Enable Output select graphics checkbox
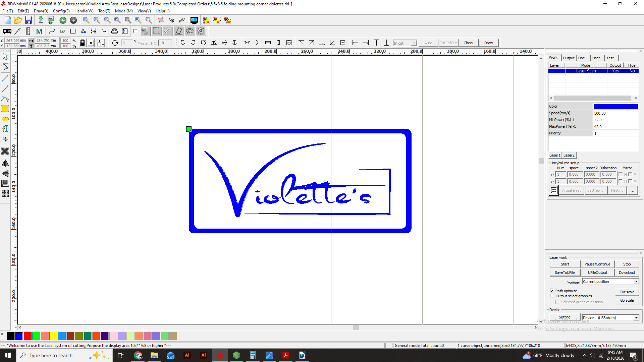Viewport: 644px width, 362px height. pos(552,296)
